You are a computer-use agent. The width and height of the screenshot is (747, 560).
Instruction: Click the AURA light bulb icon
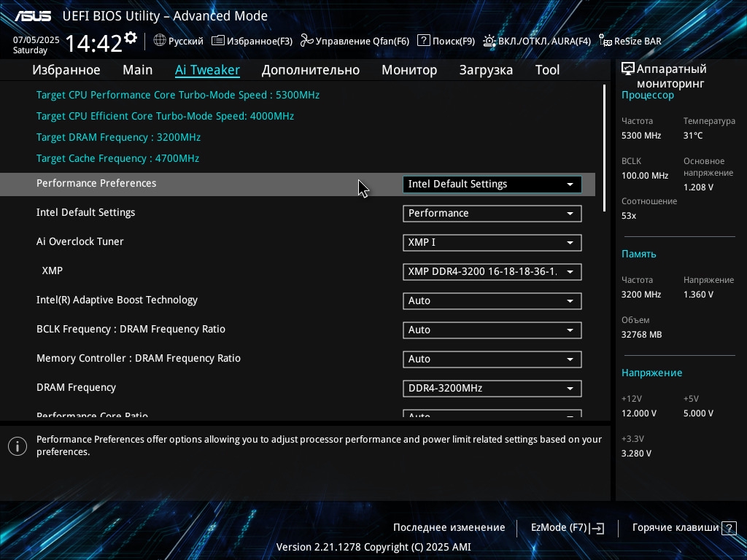pyautogui.click(x=489, y=41)
